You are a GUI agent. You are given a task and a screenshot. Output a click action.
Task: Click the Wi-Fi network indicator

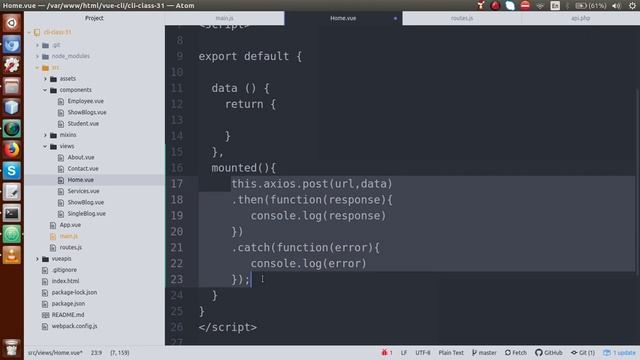tap(540, 6)
